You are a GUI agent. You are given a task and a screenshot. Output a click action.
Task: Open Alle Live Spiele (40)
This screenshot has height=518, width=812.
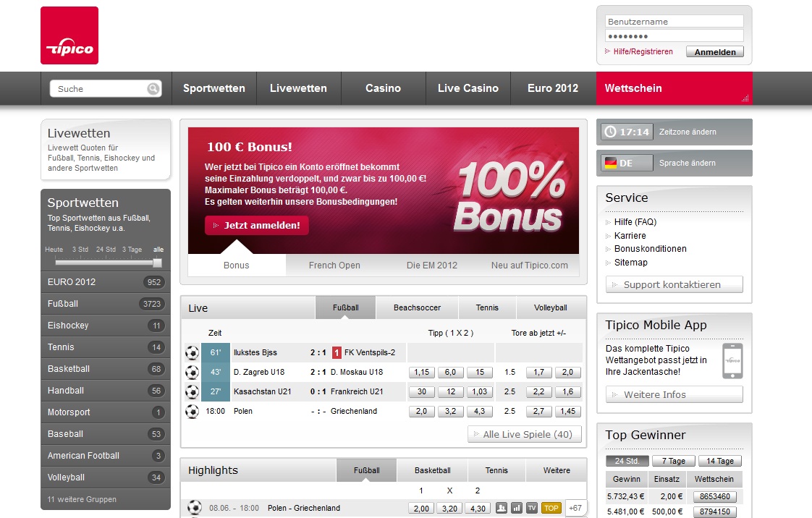[x=524, y=434]
